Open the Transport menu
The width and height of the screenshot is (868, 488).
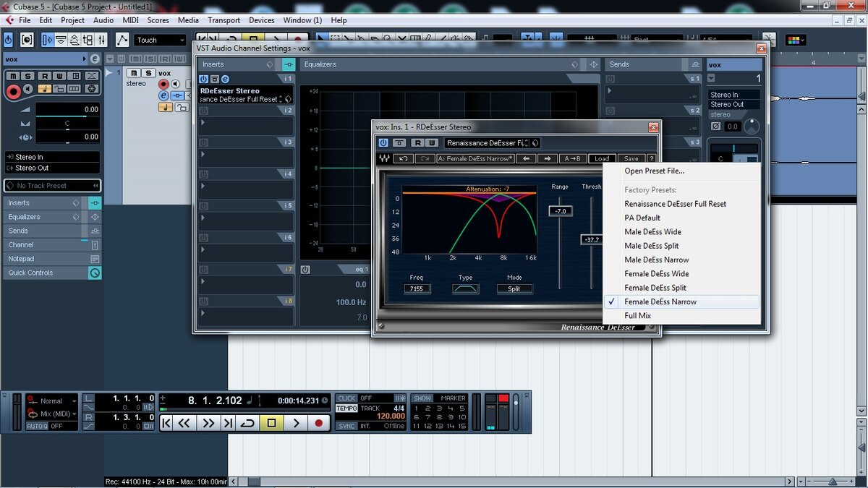click(224, 20)
